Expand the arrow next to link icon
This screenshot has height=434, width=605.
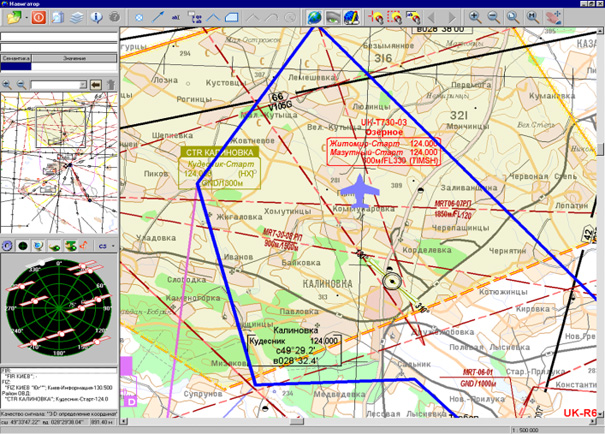point(113,246)
